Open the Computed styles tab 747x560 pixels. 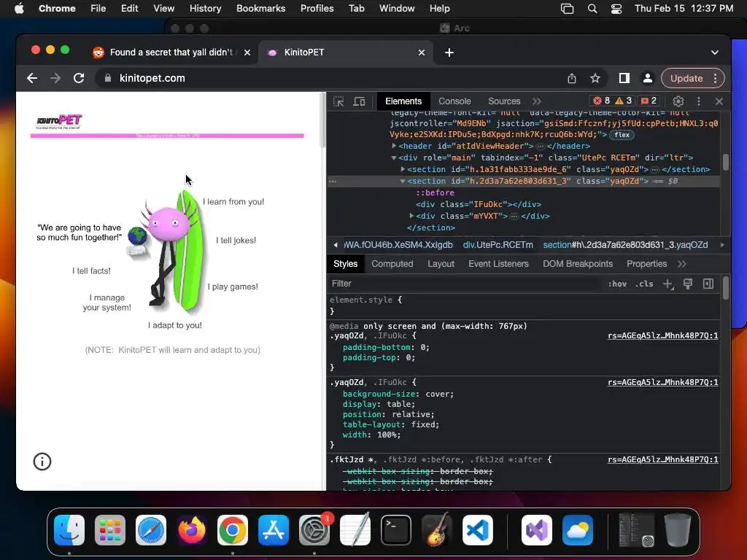(x=392, y=264)
